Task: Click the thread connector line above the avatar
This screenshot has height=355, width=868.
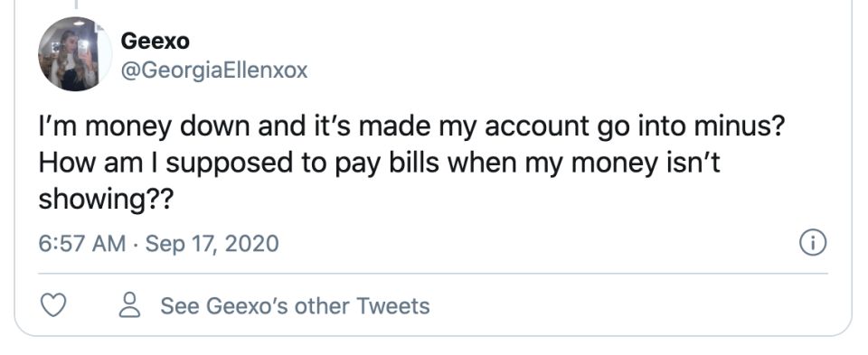Action: pos(76,5)
